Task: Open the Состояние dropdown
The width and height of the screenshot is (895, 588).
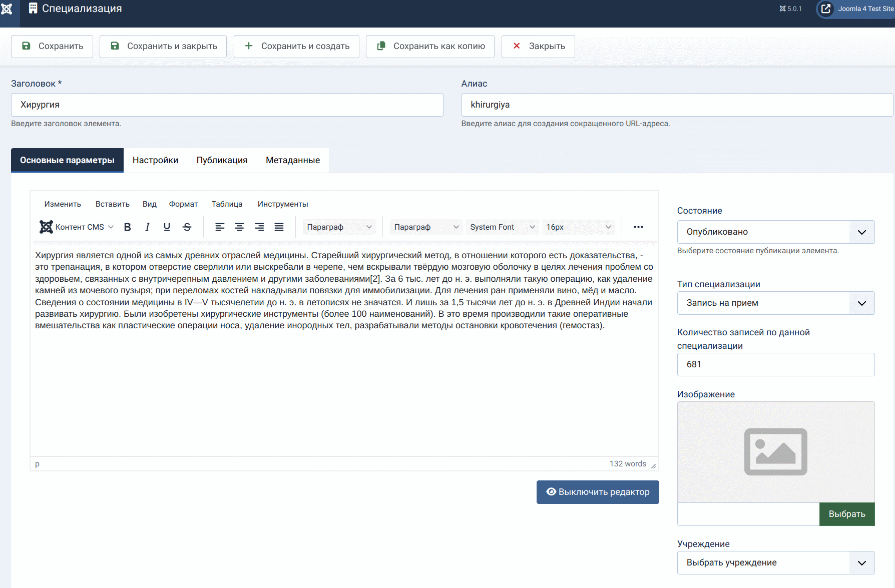Action: point(775,232)
